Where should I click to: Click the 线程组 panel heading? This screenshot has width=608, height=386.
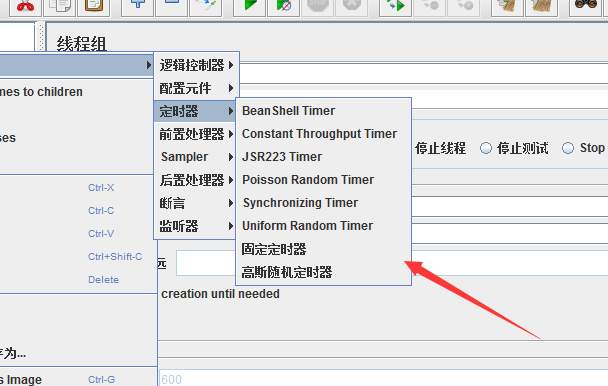[x=81, y=43]
